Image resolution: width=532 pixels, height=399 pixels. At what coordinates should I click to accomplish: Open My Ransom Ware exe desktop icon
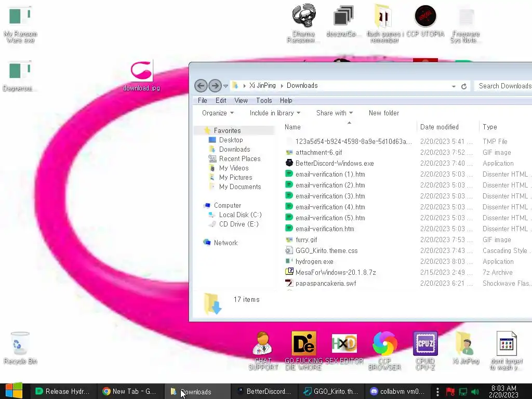point(20,24)
